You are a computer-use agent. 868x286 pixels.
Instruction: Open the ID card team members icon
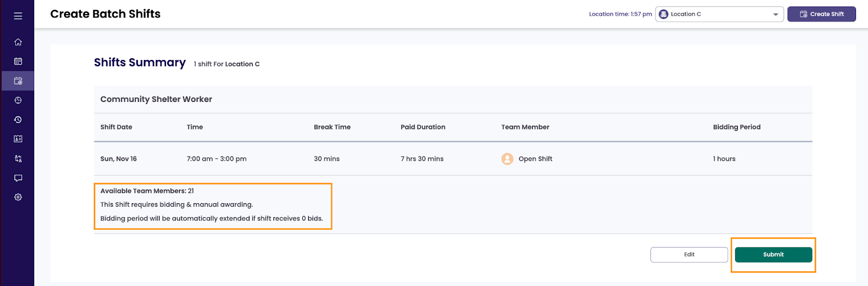coord(18,139)
